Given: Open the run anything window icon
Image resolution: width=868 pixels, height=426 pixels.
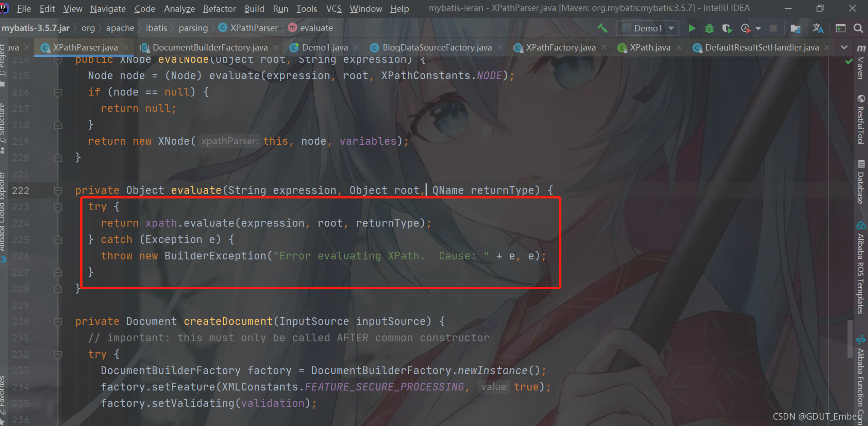Looking at the screenshot, I should pos(841,28).
